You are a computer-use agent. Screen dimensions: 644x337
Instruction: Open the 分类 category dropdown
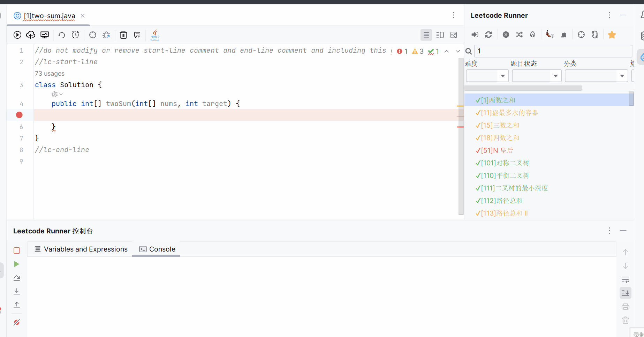pos(597,76)
